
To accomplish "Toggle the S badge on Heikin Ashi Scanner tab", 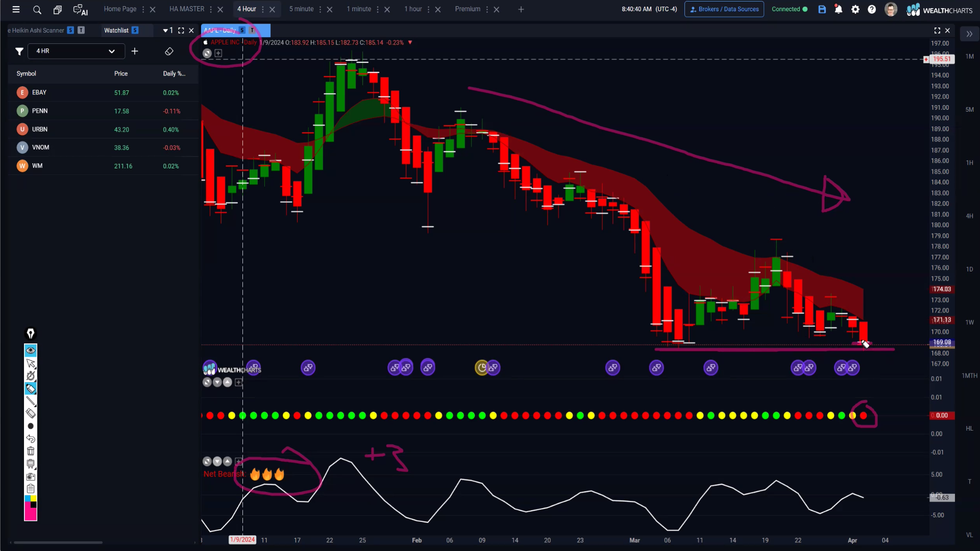I will coord(70,31).
